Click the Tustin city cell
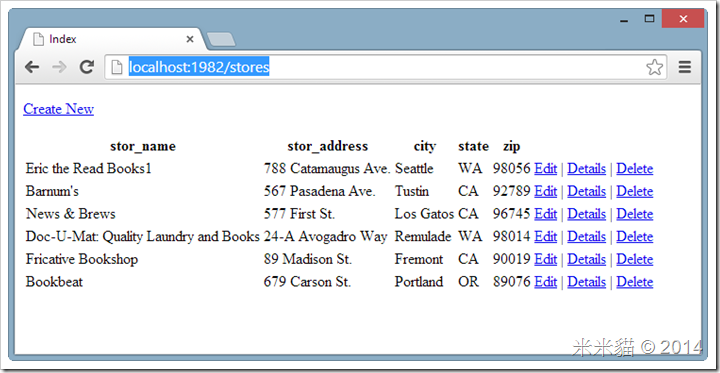Viewport: 720px width, 373px height. point(412,191)
